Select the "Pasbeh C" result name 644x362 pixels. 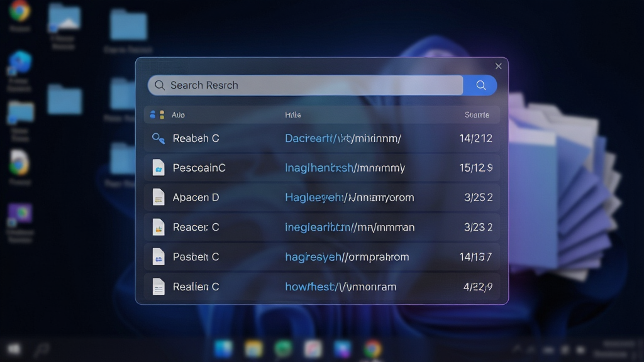196,257
